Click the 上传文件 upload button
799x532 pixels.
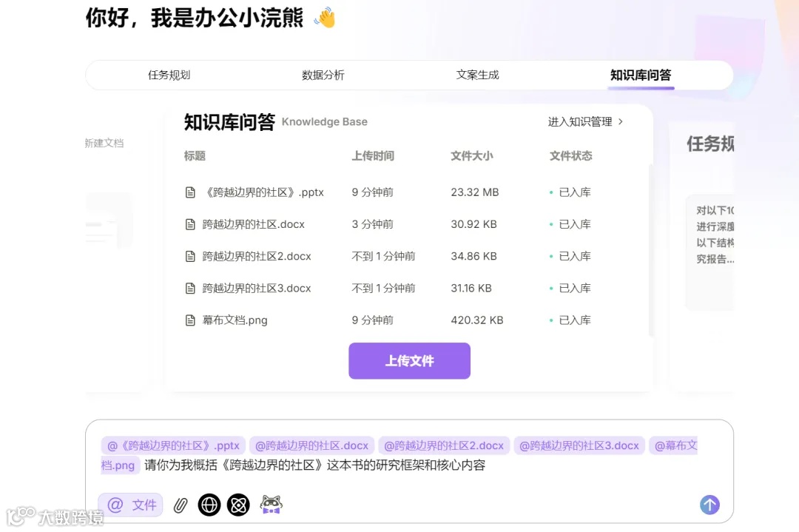pyautogui.click(x=409, y=361)
